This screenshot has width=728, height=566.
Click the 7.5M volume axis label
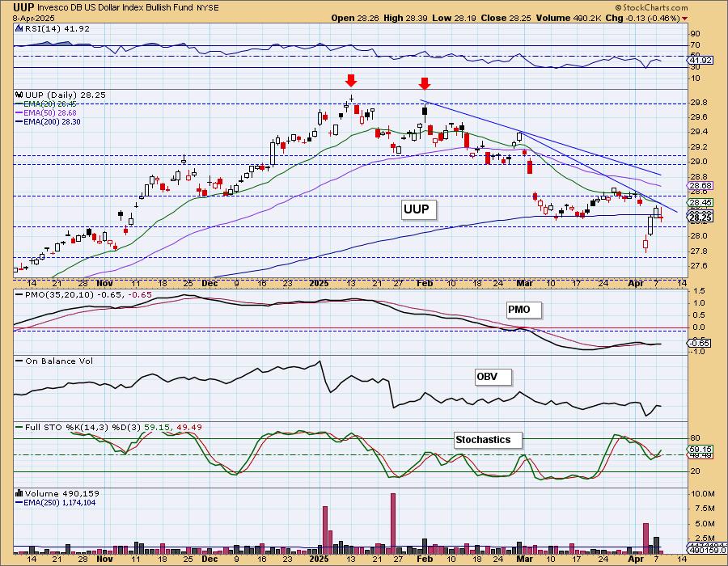[x=704, y=509]
